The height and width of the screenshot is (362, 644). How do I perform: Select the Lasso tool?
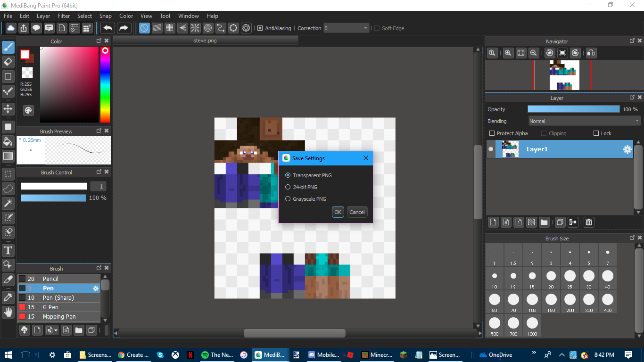8,189
